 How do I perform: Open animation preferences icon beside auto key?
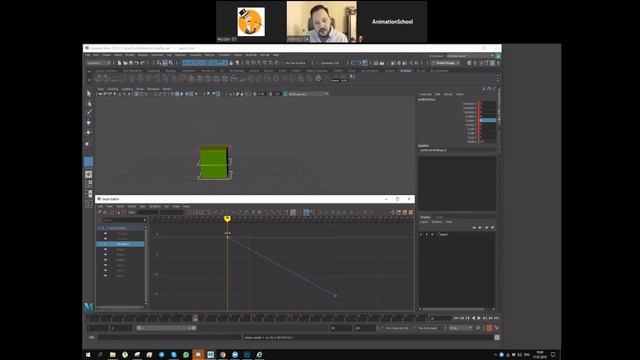click(496, 328)
